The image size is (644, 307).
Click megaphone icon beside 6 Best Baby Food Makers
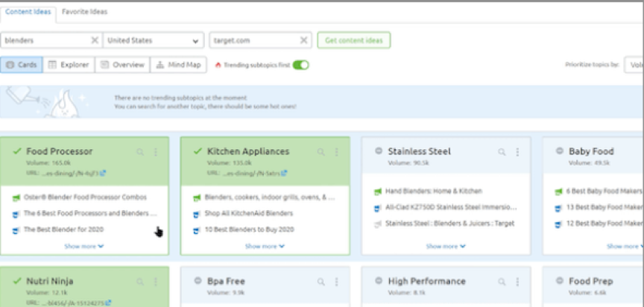(558, 192)
